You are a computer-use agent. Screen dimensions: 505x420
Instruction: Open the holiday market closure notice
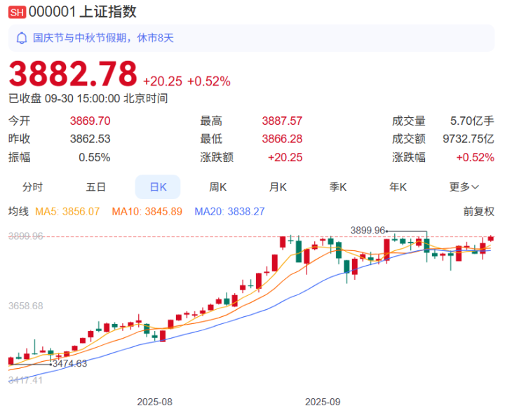(251, 38)
